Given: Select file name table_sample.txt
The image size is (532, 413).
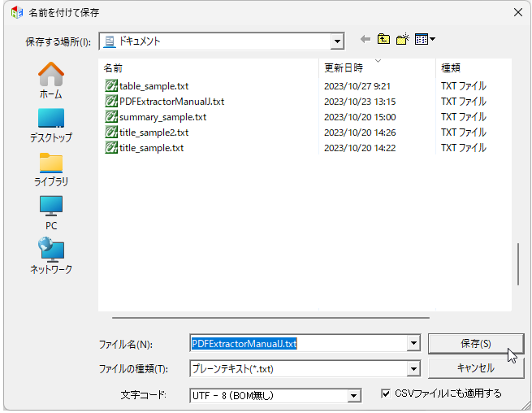Looking at the screenshot, I should click(x=154, y=86).
